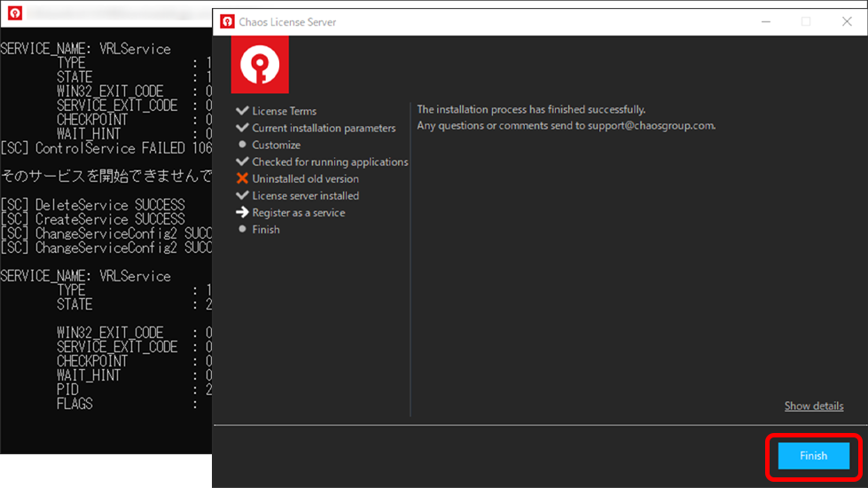Click the orange X beside Uninstalled old version
The height and width of the screenshot is (488, 868).
click(242, 178)
